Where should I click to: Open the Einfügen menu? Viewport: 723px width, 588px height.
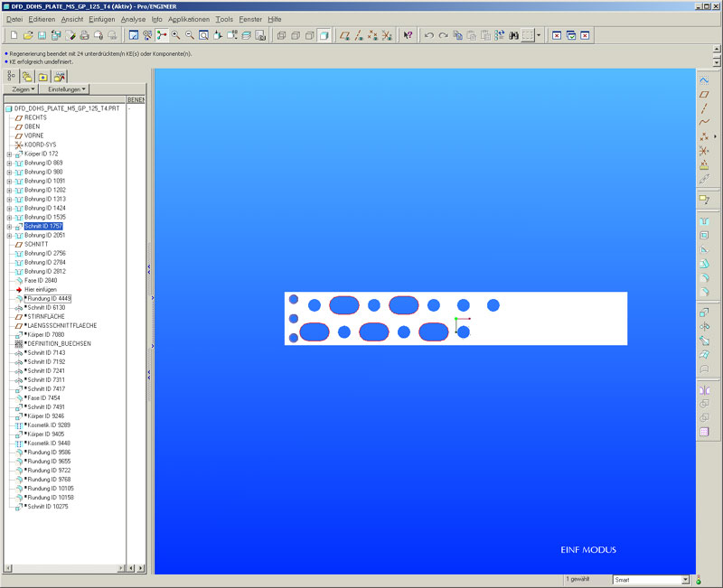102,19
